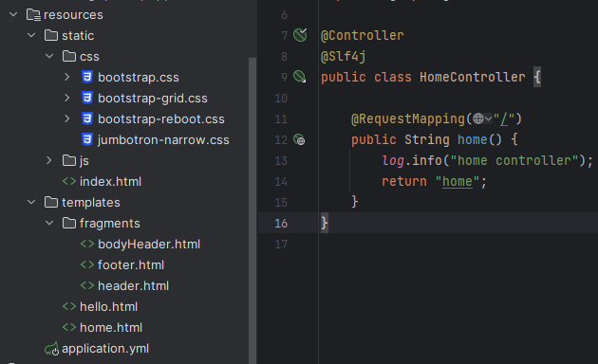598x364 pixels.
Task: Click the HTML icon of header.html
Action: 87,285
